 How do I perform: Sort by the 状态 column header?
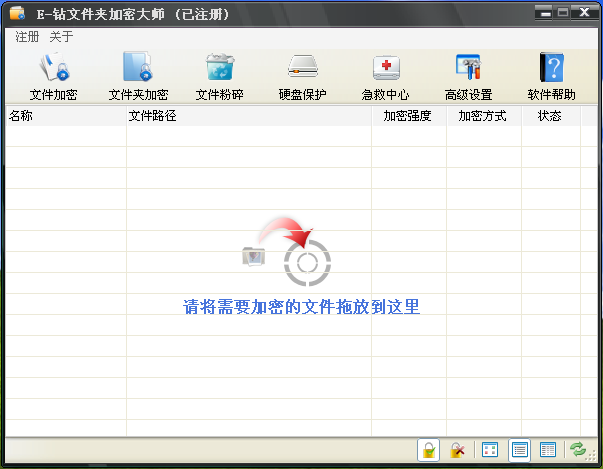pyautogui.click(x=551, y=116)
